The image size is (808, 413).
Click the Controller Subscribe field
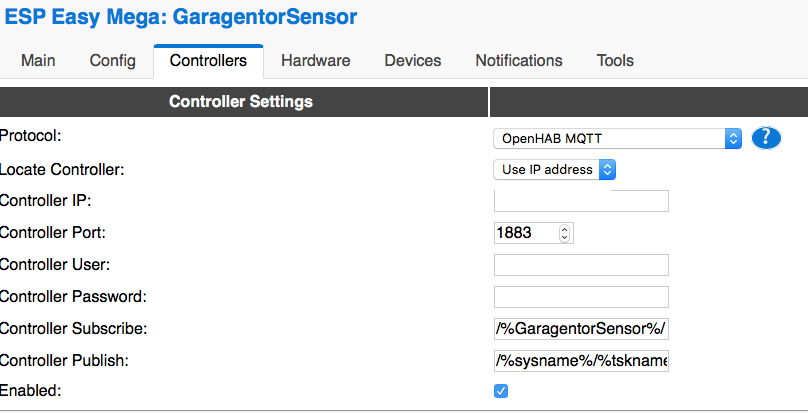pyautogui.click(x=581, y=329)
